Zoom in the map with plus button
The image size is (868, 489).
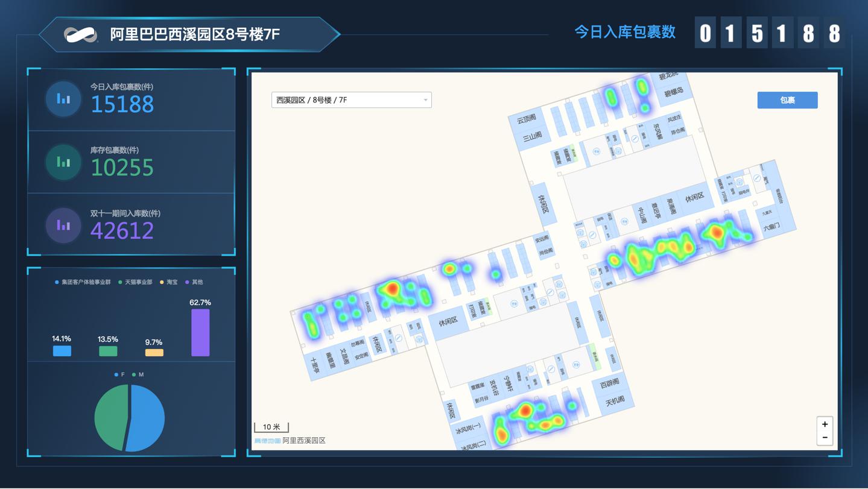(825, 424)
